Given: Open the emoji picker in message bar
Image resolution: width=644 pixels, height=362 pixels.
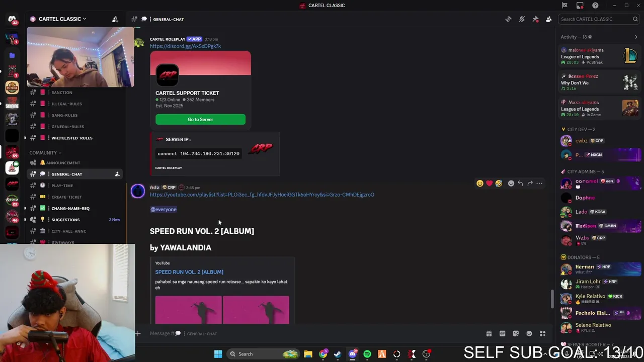Looking at the screenshot, I should (x=529, y=333).
